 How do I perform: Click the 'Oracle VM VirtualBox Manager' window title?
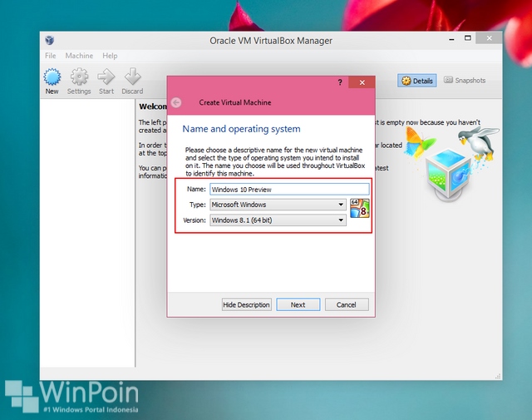tap(271, 41)
